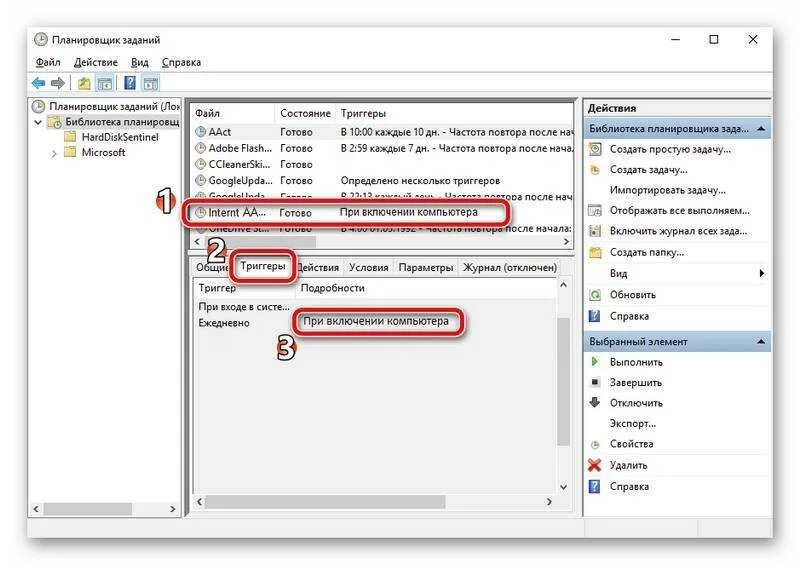Click the green Обновить refresh icon
Image resolution: width=800 pixels, height=565 pixels.
pyautogui.click(x=595, y=294)
